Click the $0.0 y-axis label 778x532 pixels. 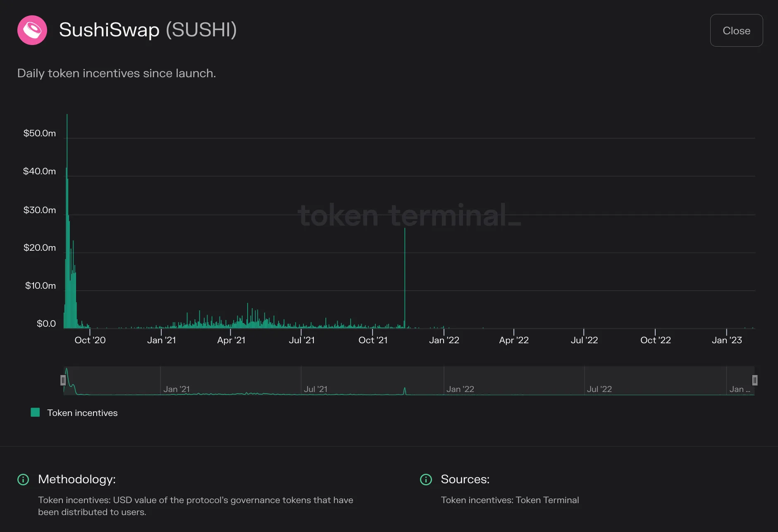coord(46,323)
